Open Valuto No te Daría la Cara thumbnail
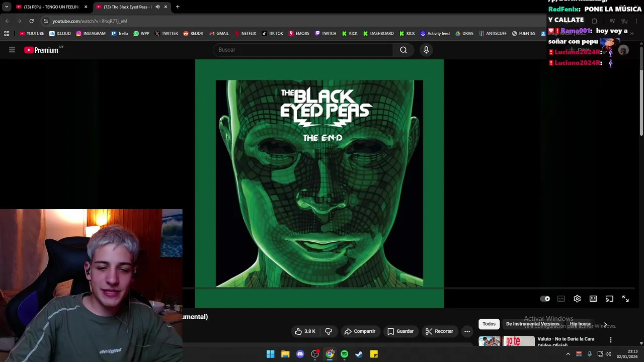Screen dimensions: 644x362 click(507, 341)
